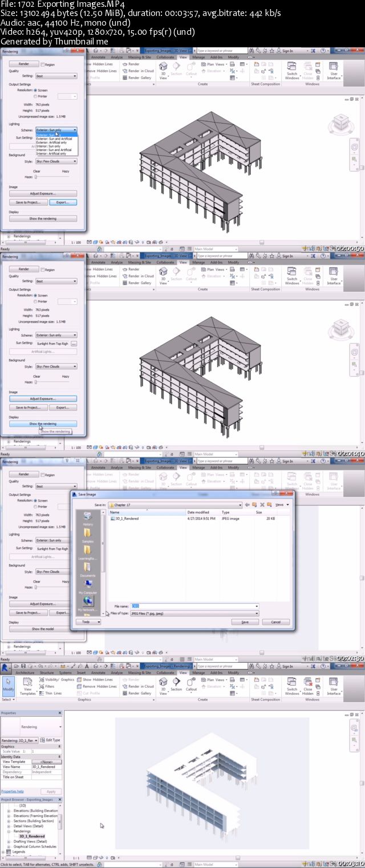Screen dimensions: 365x868
Task: Select the Screen radio in the 00:02:30 frame
Action: click(35, 500)
